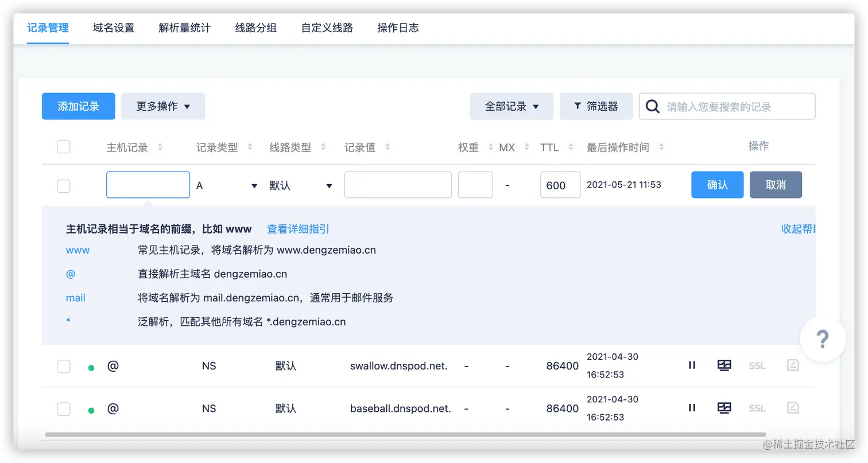Click SSL icon in swallow.dnspod.net. row

click(757, 365)
